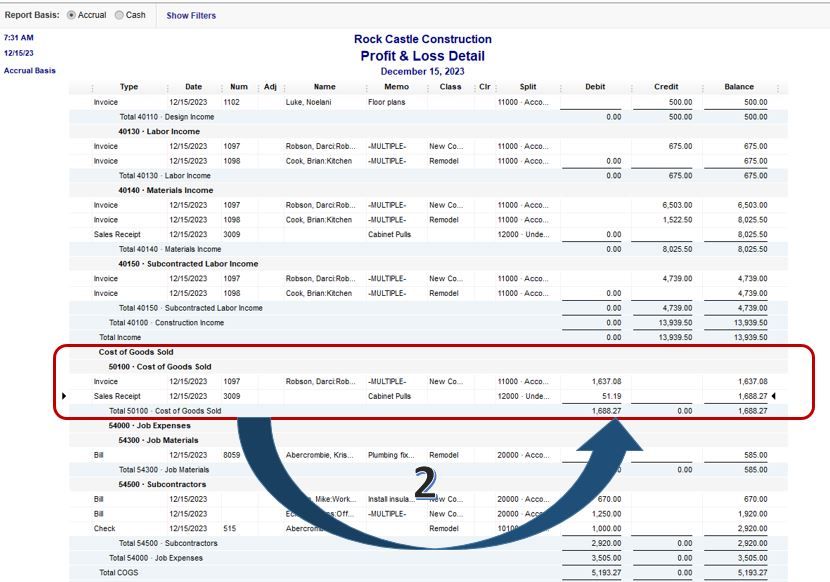Image resolution: width=830 pixels, height=582 pixels.
Task: Click the Credit column header
Action: tap(666, 87)
